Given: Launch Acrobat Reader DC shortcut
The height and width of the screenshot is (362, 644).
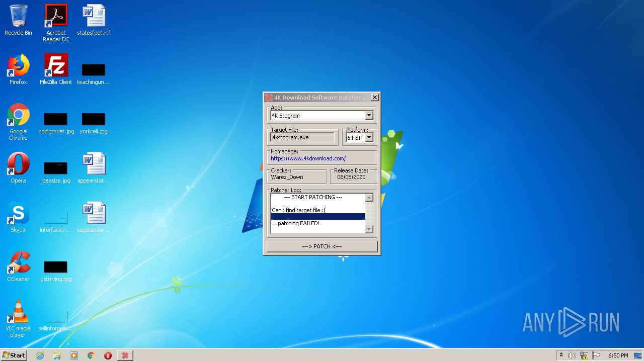Looking at the screenshot, I should click(x=56, y=23).
